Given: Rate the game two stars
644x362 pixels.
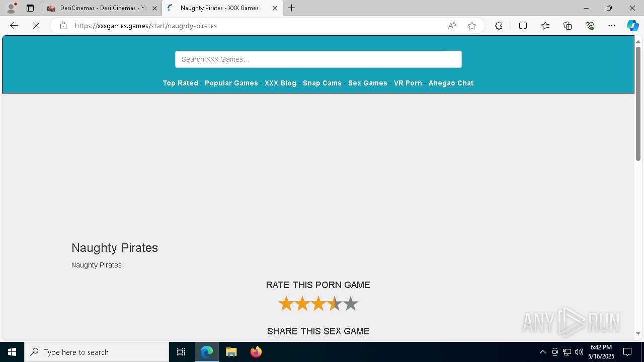Looking at the screenshot, I should click(x=302, y=304).
